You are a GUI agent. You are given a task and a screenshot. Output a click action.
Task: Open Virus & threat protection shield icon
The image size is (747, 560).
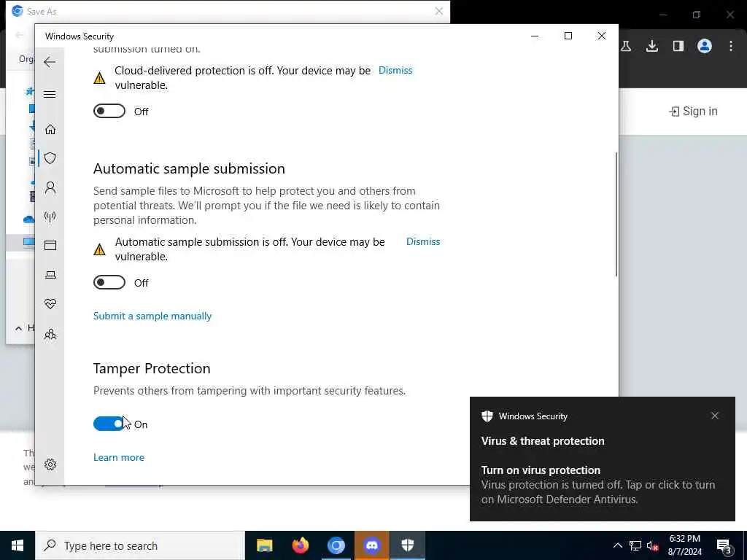click(x=50, y=158)
